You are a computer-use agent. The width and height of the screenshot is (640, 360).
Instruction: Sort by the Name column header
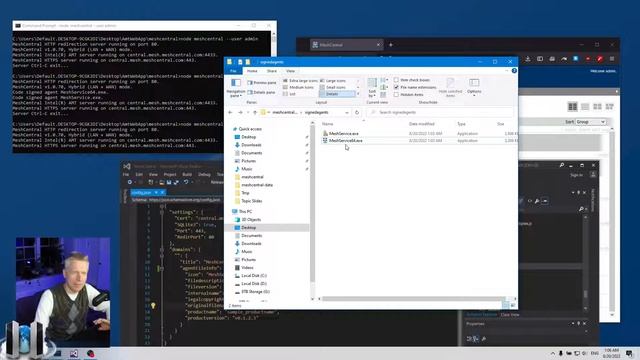coord(327,124)
